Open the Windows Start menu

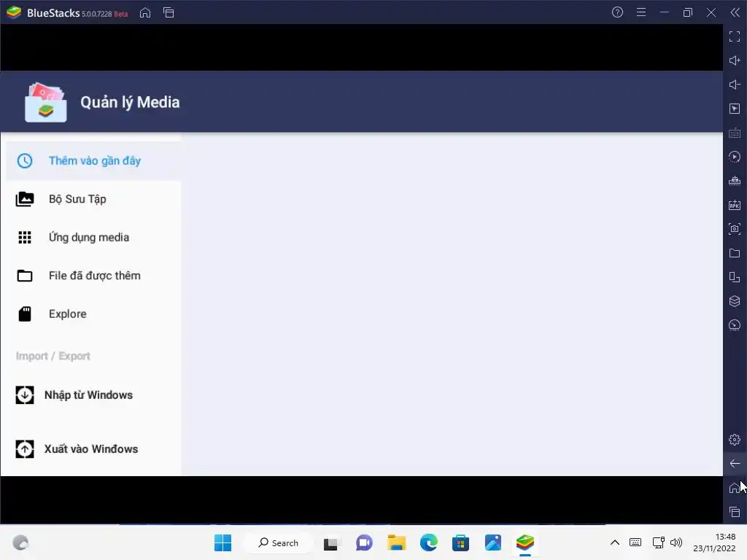pos(222,542)
